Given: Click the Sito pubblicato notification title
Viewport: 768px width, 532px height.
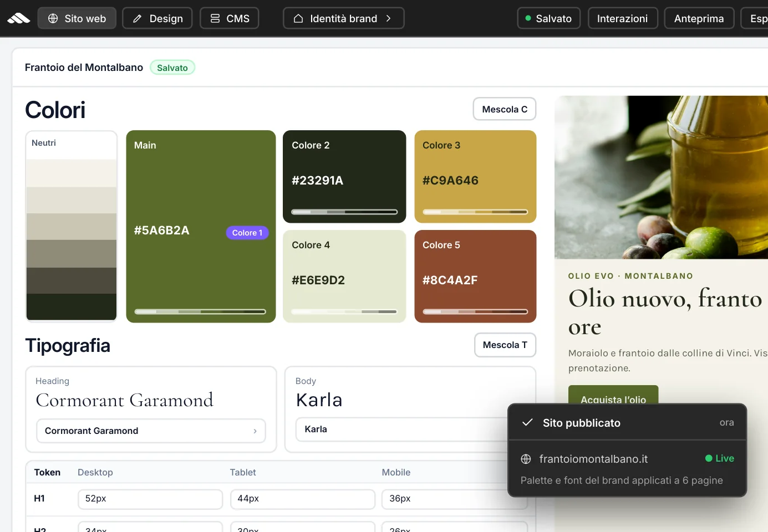Looking at the screenshot, I should point(582,423).
